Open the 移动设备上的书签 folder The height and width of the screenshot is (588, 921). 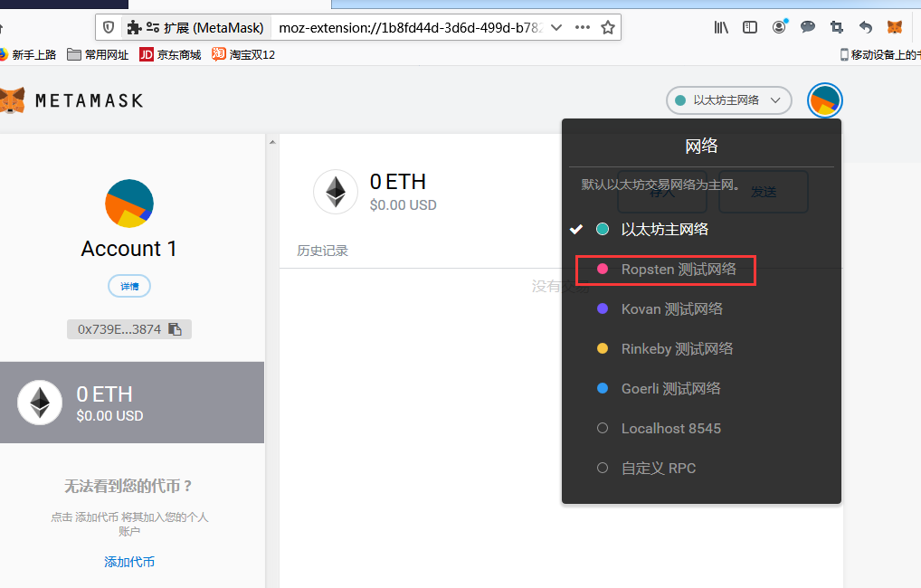880,54
